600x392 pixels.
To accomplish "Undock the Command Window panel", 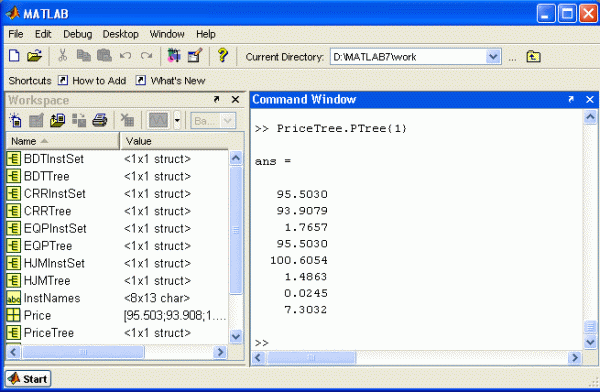I will (x=571, y=100).
